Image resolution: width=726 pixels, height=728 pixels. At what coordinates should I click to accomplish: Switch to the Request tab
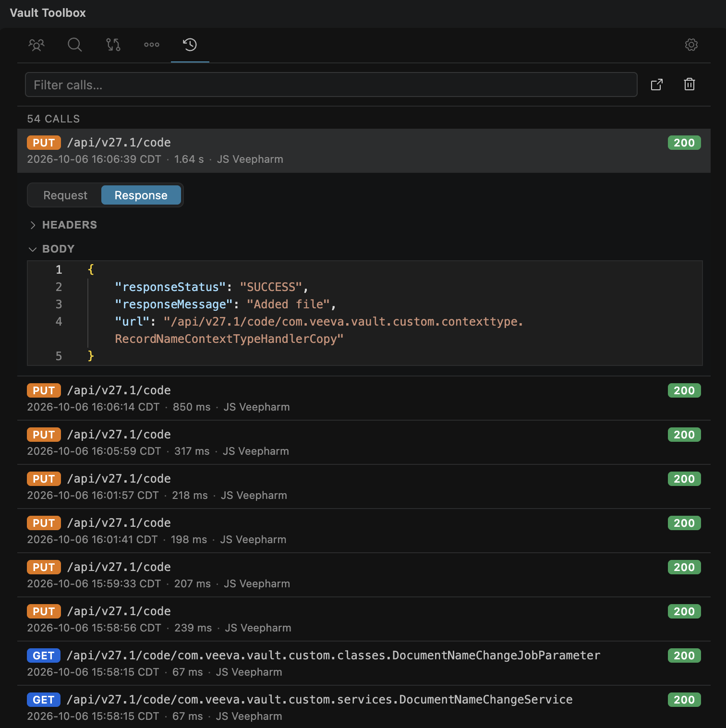tap(65, 195)
